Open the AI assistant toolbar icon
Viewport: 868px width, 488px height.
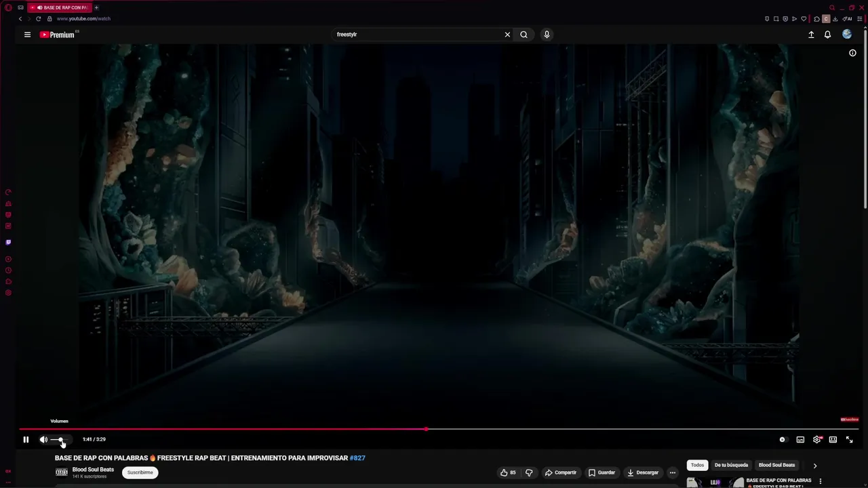tap(848, 19)
